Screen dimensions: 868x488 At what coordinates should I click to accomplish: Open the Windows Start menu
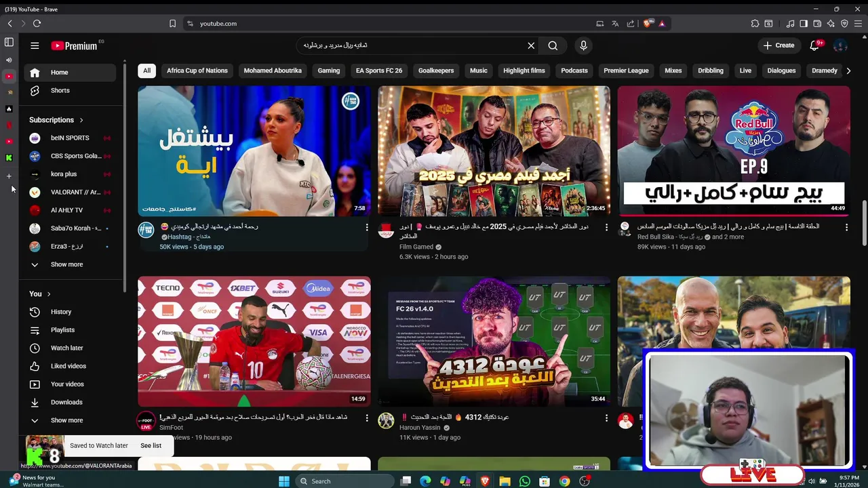pyautogui.click(x=284, y=481)
